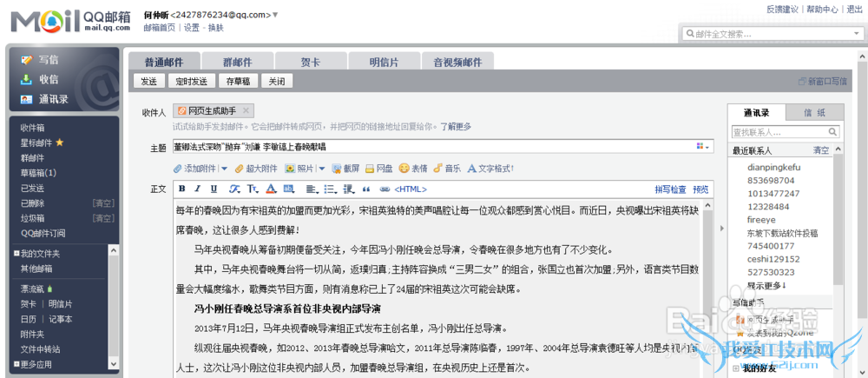This screenshot has height=378, width=868.
Task: Click 显示更多 to show more contacts
Action: point(766,285)
